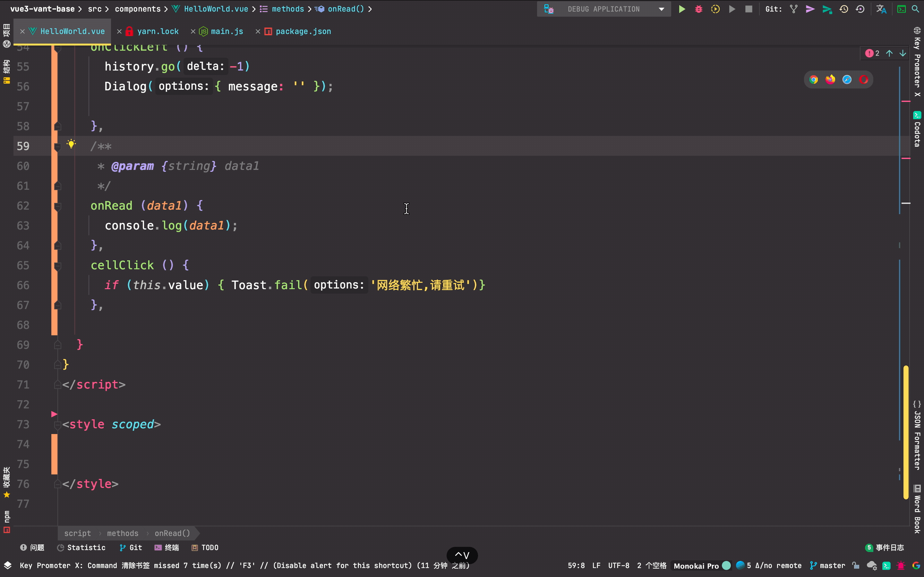Expand the floating shortcut popup chevron
Viewport: 924px width, 577px height.
click(462, 555)
